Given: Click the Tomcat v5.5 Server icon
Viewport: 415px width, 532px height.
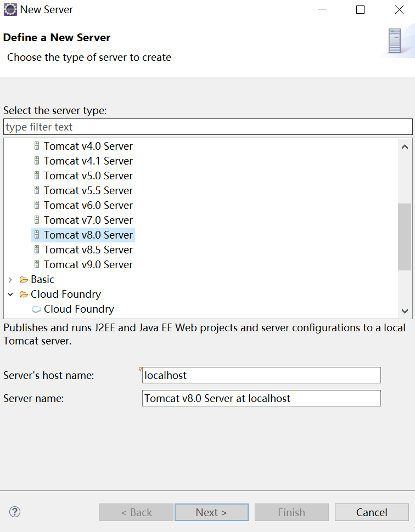Looking at the screenshot, I should (37, 191).
